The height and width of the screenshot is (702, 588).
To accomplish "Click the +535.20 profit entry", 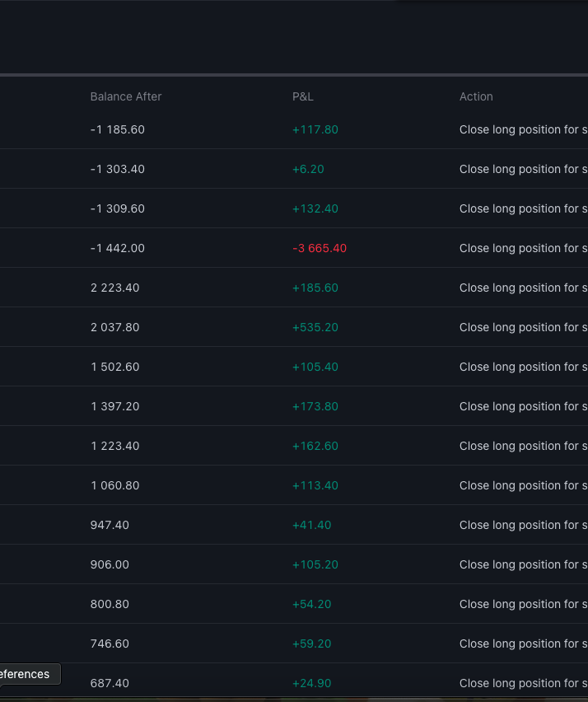I will point(315,327).
